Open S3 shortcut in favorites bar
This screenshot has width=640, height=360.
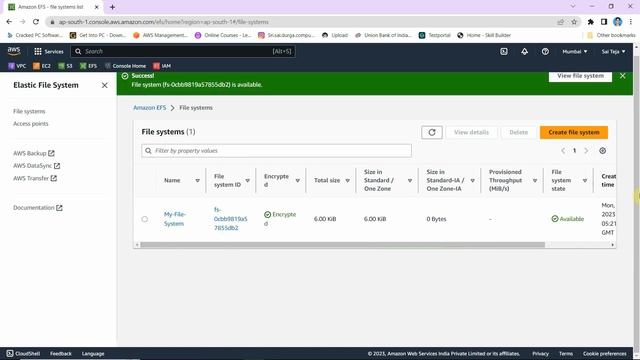[x=65, y=66]
